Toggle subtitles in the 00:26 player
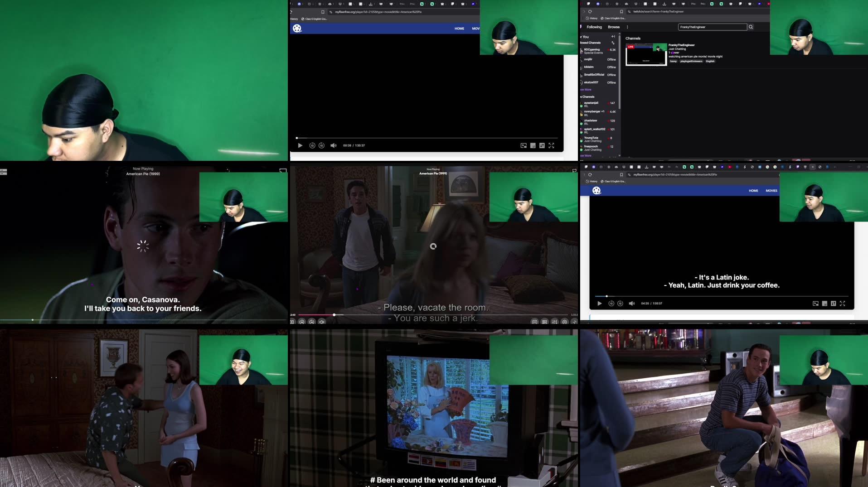This screenshot has height=487, width=868. [x=533, y=145]
